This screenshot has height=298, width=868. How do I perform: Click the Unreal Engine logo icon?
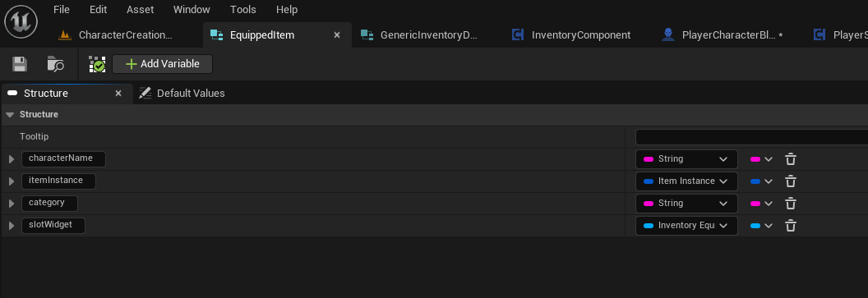[x=21, y=22]
